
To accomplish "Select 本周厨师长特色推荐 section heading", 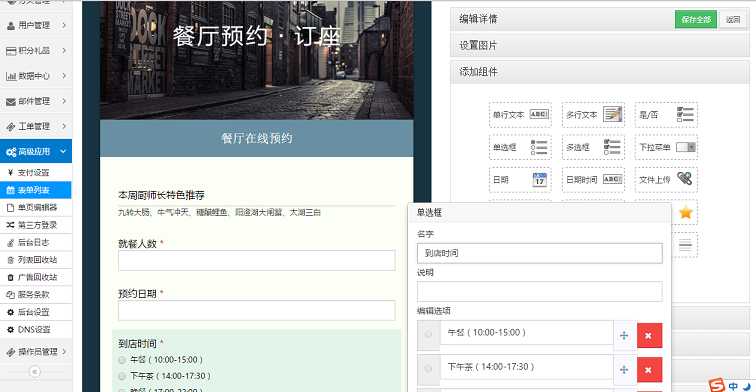I will 162,195.
